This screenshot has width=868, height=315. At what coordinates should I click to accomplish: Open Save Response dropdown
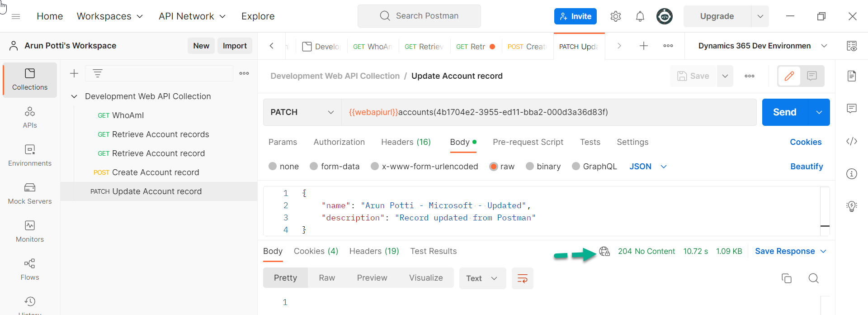[x=791, y=251]
